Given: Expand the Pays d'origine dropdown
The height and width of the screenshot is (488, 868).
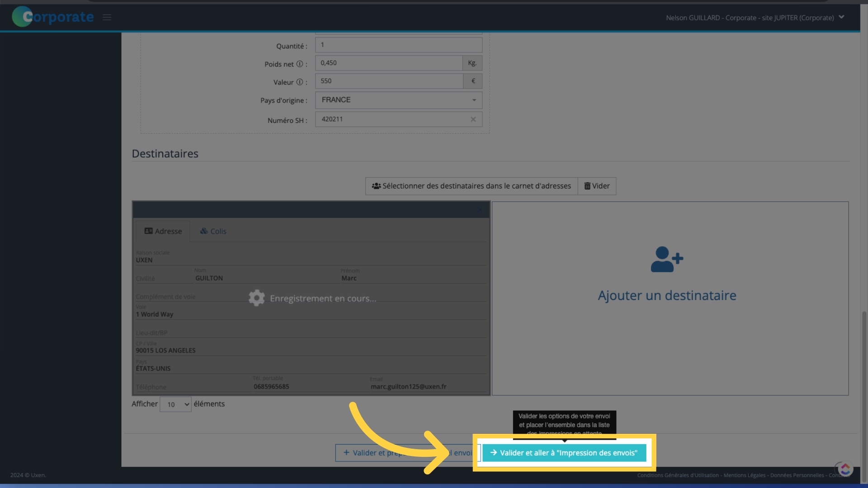Looking at the screenshot, I should 474,99.
